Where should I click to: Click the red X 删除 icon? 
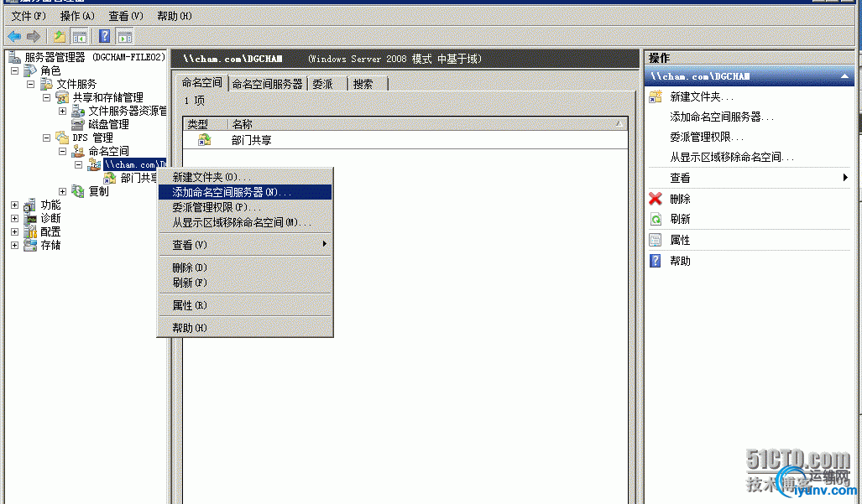[x=656, y=199]
